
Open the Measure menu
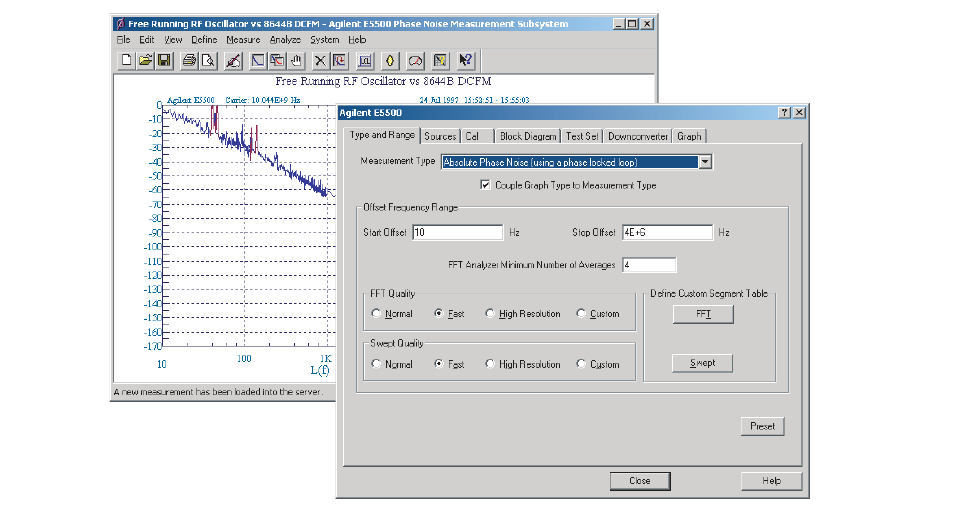coord(243,40)
